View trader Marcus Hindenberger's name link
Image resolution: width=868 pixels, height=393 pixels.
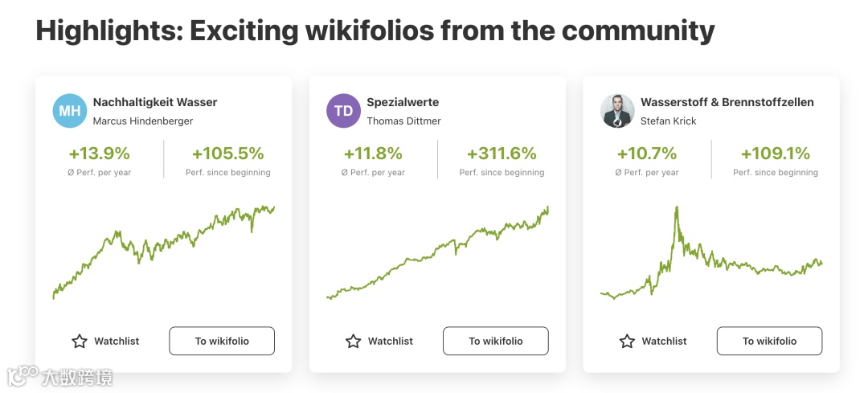point(143,121)
